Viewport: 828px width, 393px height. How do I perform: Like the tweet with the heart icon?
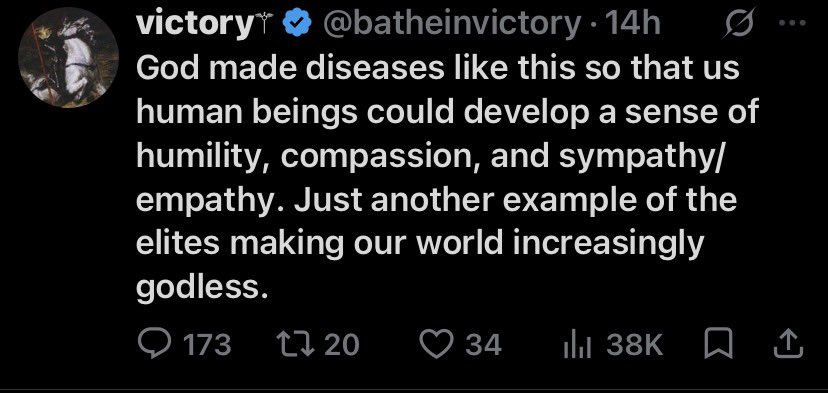pyautogui.click(x=437, y=344)
